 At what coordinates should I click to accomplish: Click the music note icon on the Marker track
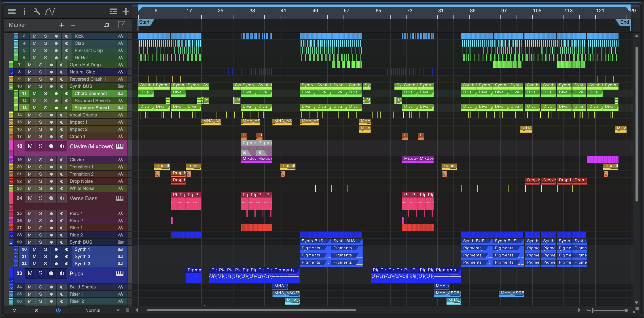[106, 25]
